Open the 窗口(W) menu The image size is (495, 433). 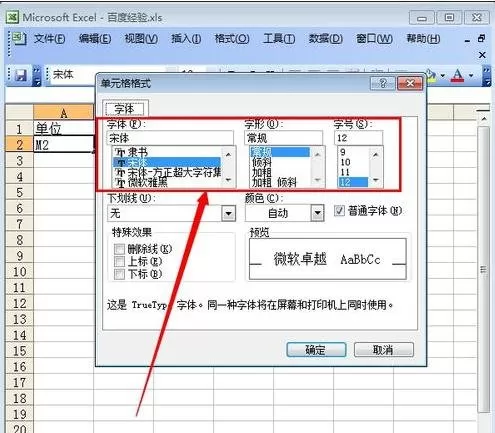[x=374, y=39]
